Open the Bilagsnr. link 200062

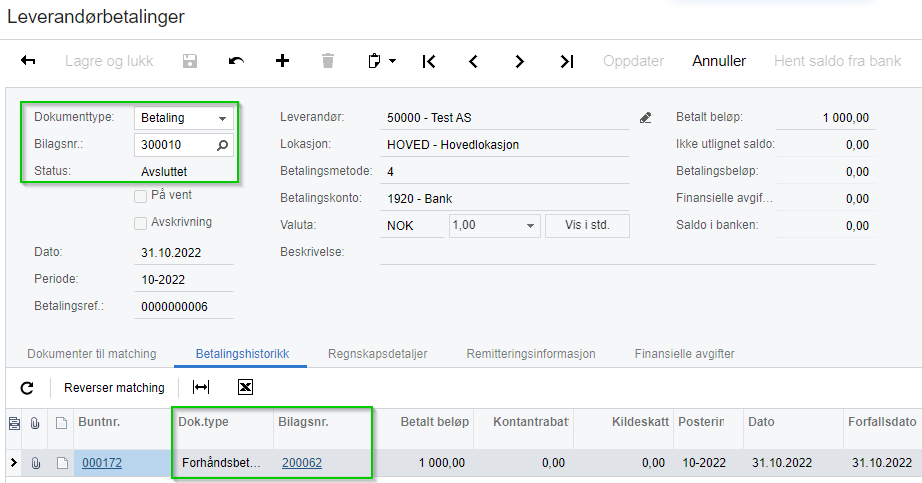coord(302,463)
